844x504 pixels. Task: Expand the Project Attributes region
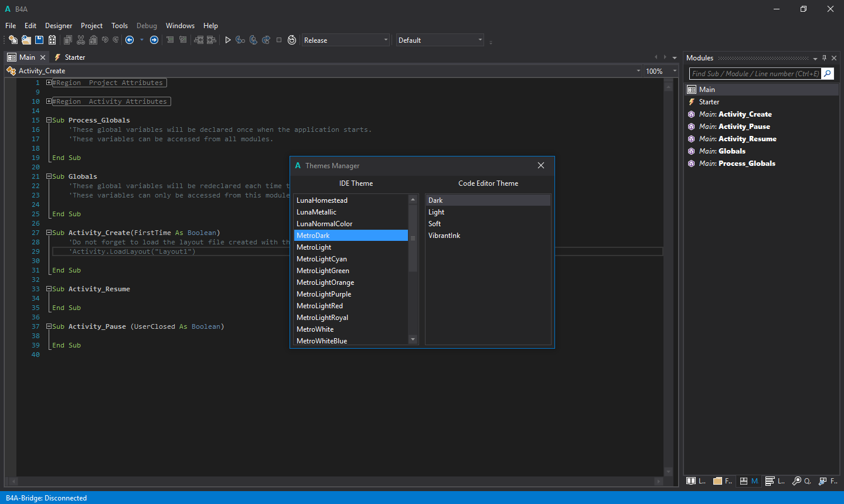49,83
